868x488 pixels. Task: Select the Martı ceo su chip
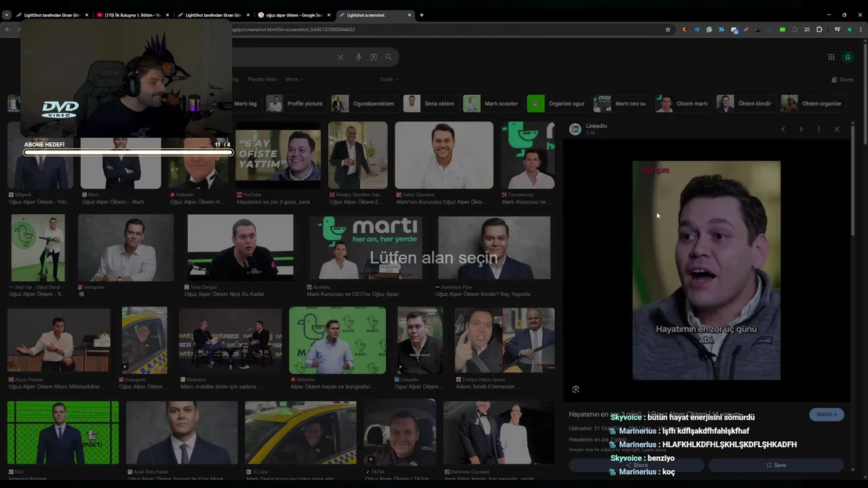[620, 104]
